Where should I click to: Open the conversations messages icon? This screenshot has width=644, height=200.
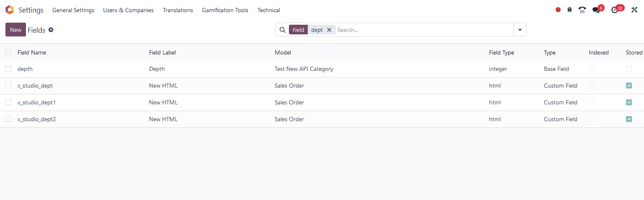596,10
